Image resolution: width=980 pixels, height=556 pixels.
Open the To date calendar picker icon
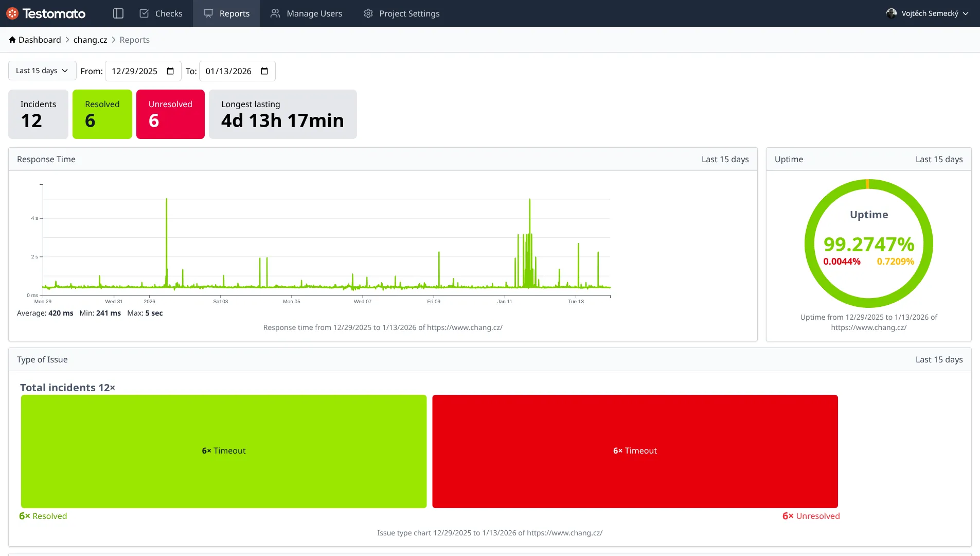pyautogui.click(x=265, y=71)
